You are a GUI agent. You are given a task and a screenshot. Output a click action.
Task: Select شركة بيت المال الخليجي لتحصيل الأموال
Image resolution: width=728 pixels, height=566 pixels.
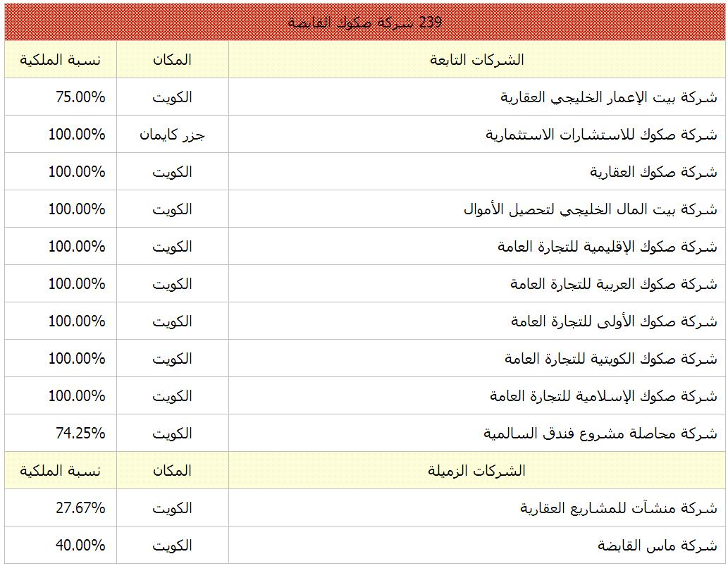coord(590,209)
